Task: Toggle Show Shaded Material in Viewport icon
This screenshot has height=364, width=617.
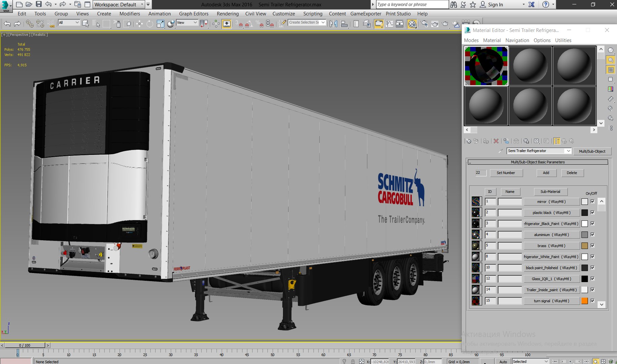Action: tap(546, 141)
